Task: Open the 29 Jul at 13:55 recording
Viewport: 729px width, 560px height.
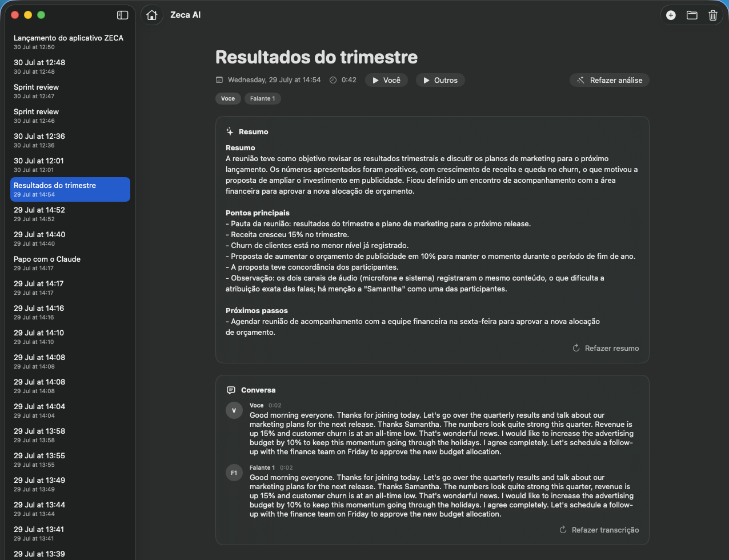Action: click(x=70, y=459)
